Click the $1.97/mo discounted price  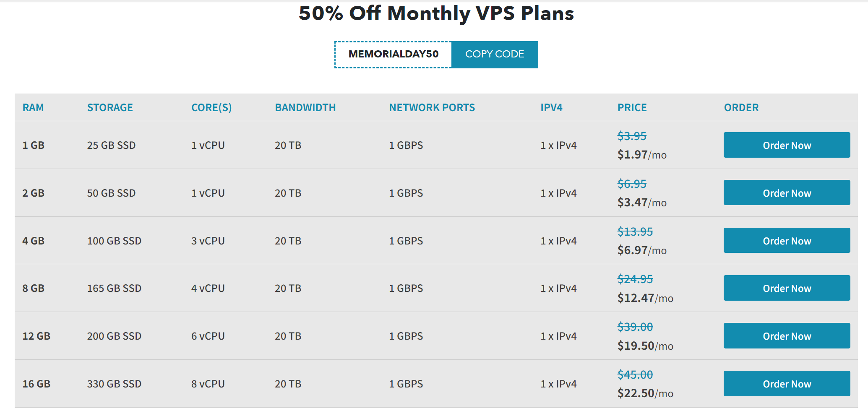[x=642, y=155]
